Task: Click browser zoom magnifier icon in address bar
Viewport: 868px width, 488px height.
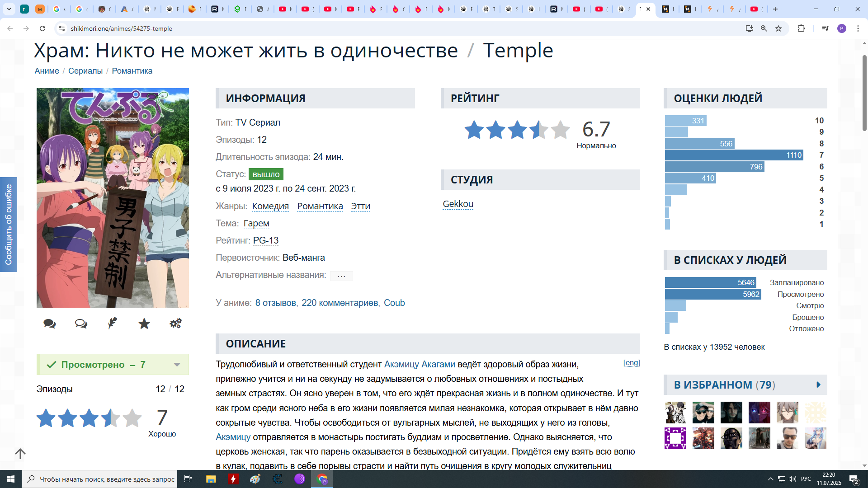Action: [764, 28]
